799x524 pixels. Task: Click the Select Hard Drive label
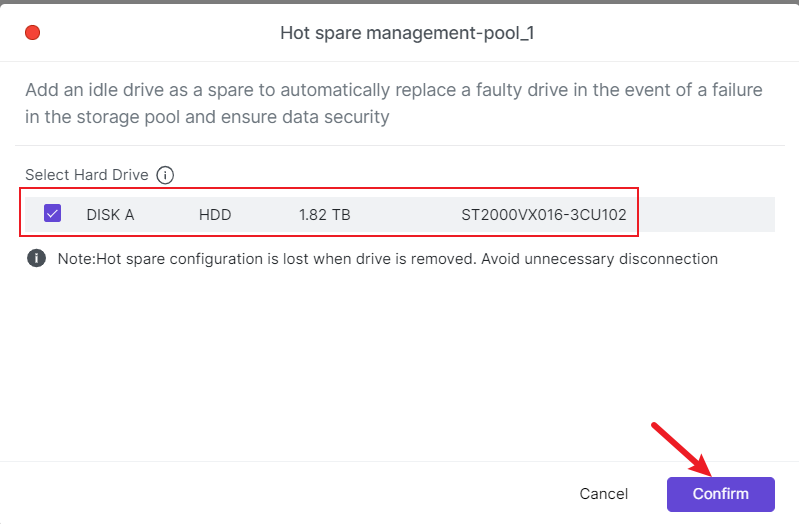click(x=87, y=175)
